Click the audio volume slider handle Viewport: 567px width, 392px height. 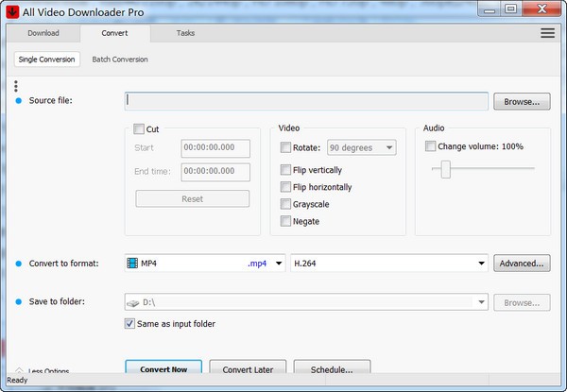pyautogui.click(x=445, y=169)
